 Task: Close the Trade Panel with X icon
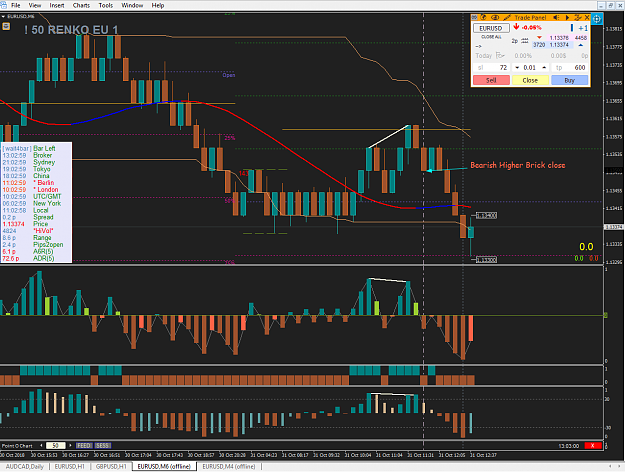click(587, 18)
